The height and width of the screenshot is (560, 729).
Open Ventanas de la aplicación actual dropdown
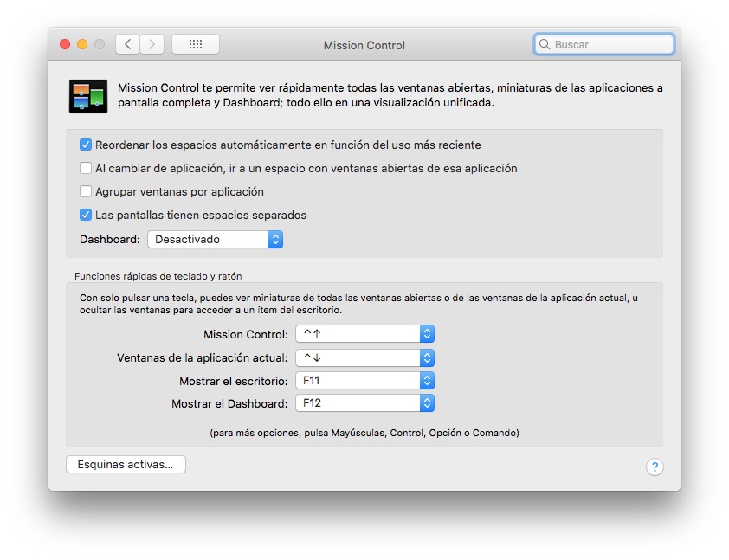(365, 357)
